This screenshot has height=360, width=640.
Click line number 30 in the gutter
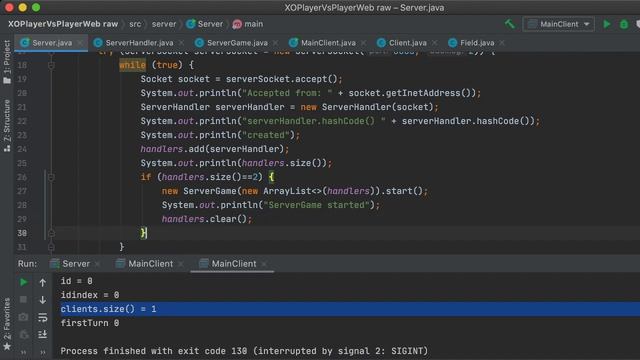click(22, 233)
